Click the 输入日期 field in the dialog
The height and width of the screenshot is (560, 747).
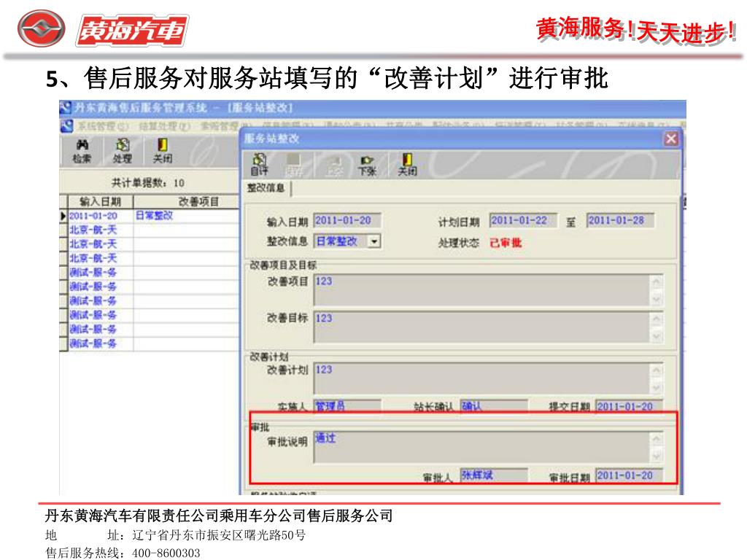[347, 220]
